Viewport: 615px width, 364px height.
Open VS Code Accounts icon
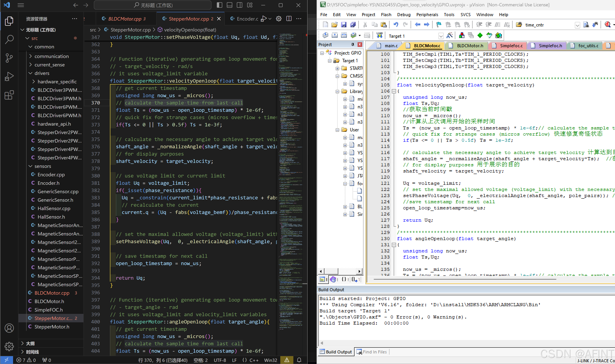pyautogui.click(x=9, y=328)
